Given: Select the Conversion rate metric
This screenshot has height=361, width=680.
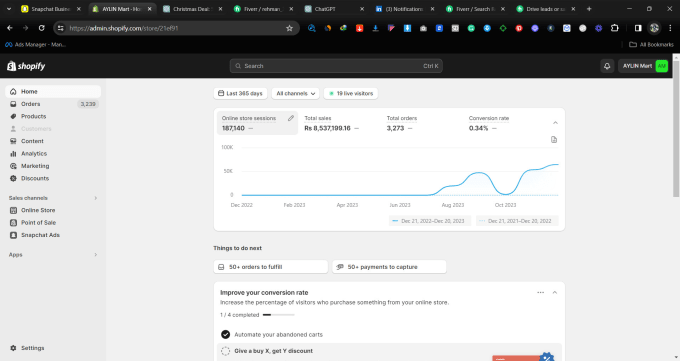Looking at the screenshot, I should 489,123.
